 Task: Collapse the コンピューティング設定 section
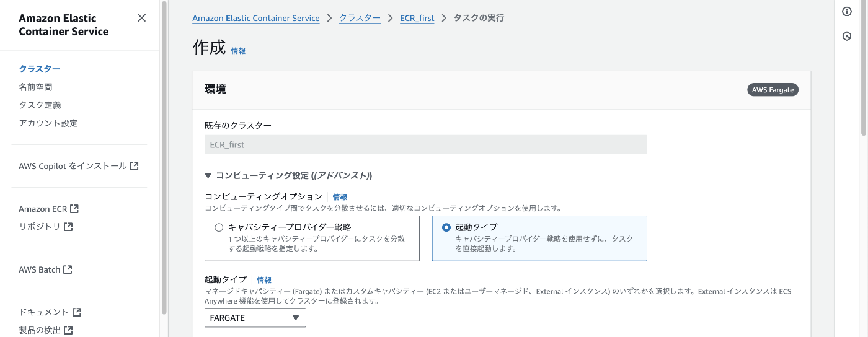point(208,175)
